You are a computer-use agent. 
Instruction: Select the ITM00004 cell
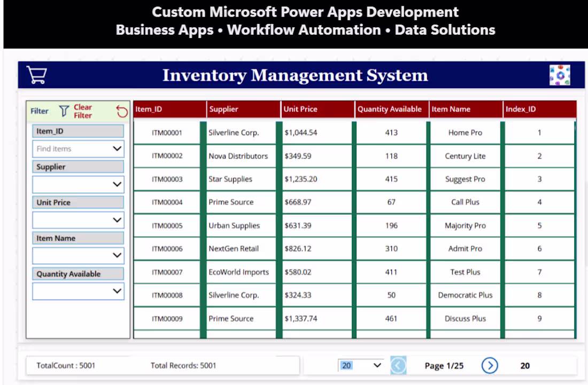[167, 202]
